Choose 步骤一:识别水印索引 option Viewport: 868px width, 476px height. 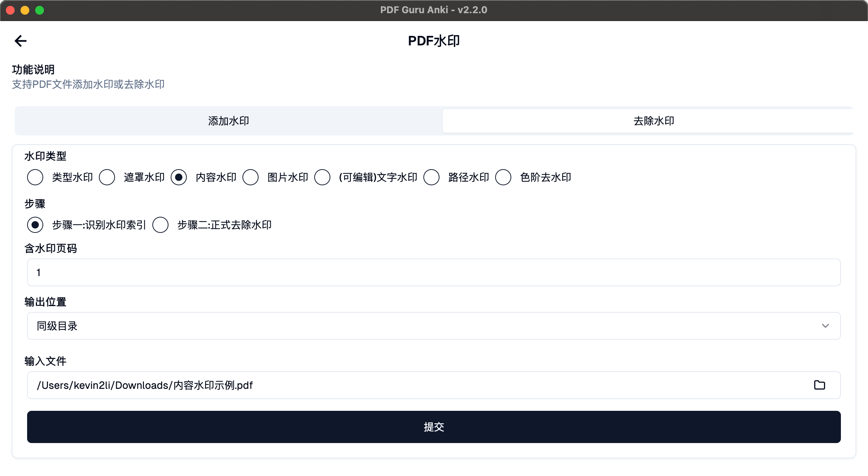click(x=35, y=225)
